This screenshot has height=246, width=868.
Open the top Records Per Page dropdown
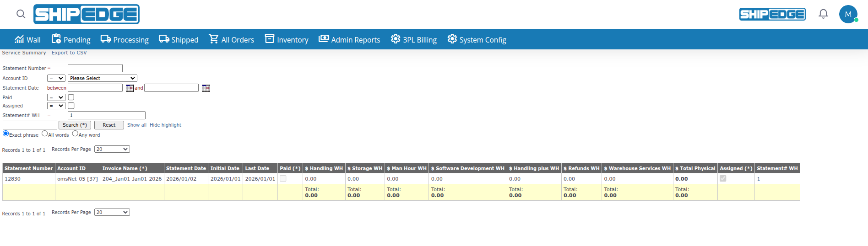coord(112,149)
